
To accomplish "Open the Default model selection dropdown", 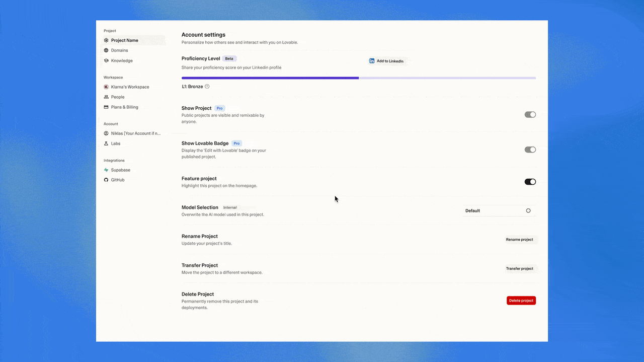I will pos(498,210).
